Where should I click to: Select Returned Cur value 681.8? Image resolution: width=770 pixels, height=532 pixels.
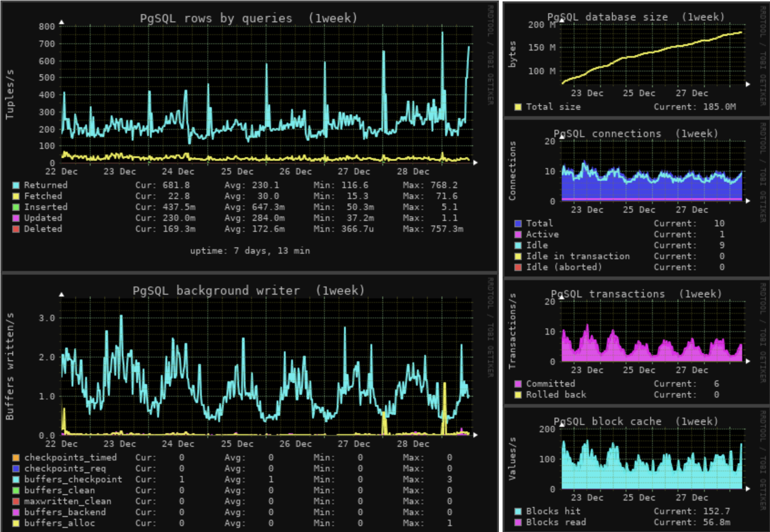pos(176,185)
